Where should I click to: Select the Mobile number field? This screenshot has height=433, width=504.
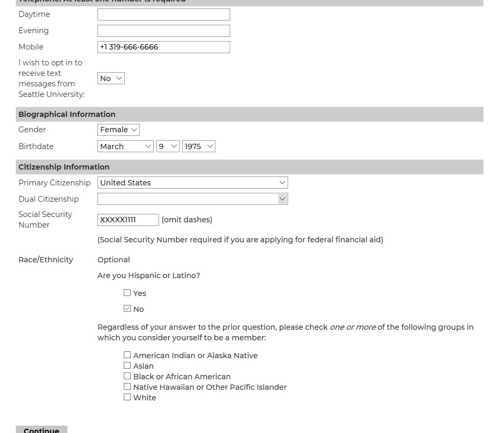[x=163, y=47]
